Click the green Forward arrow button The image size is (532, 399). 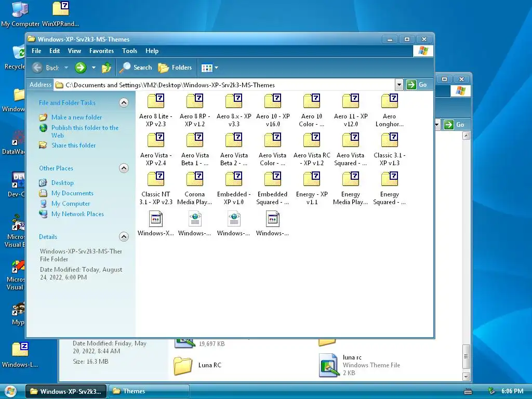81,68
